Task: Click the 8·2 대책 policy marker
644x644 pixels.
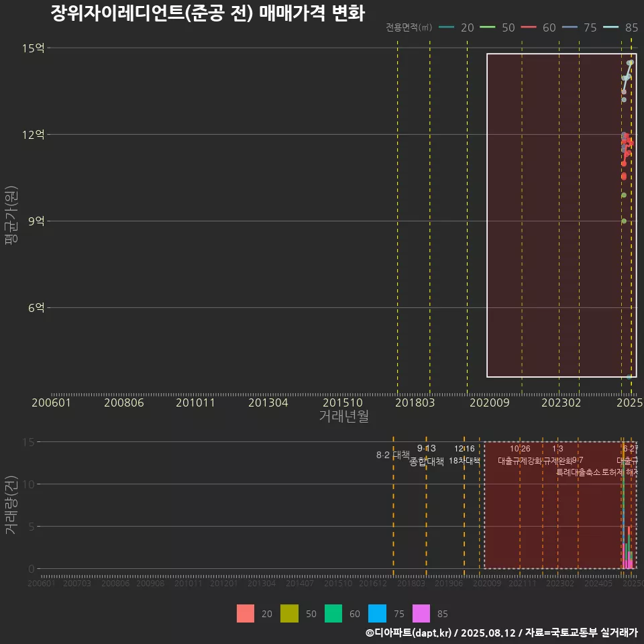Action: click(x=392, y=455)
